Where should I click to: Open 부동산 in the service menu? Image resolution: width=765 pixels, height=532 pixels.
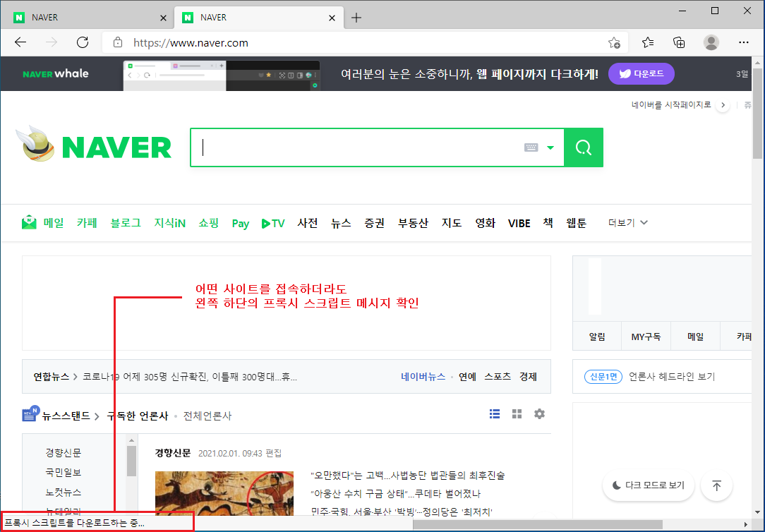(413, 223)
